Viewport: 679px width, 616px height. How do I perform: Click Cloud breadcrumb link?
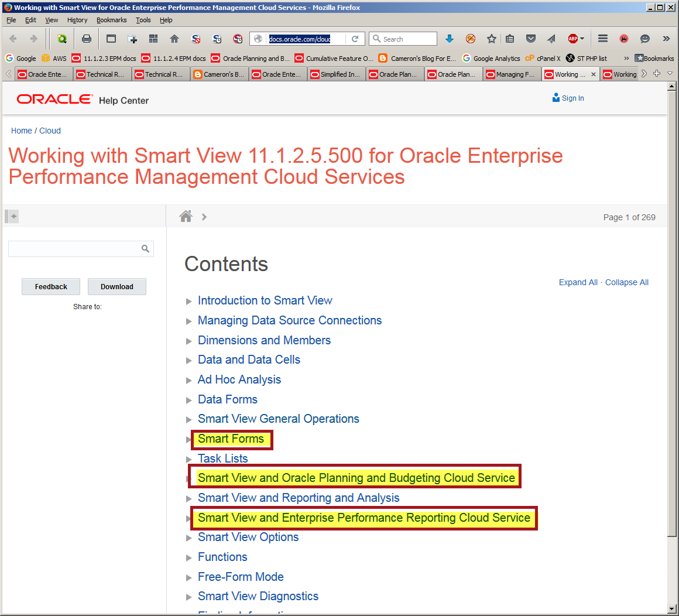[x=50, y=131]
